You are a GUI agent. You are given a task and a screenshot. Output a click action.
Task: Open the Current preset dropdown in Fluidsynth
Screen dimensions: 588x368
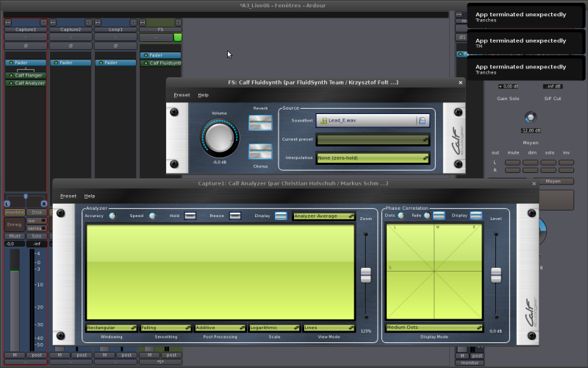coord(373,140)
